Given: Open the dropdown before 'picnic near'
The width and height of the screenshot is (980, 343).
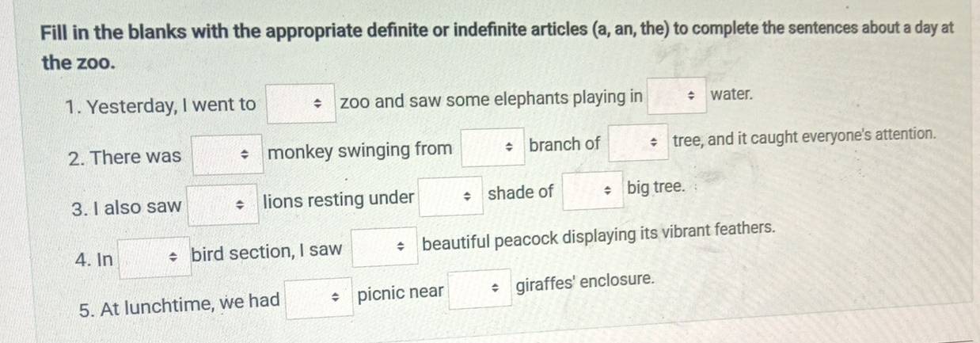Looking at the screenshot, I should pos(319,299).
